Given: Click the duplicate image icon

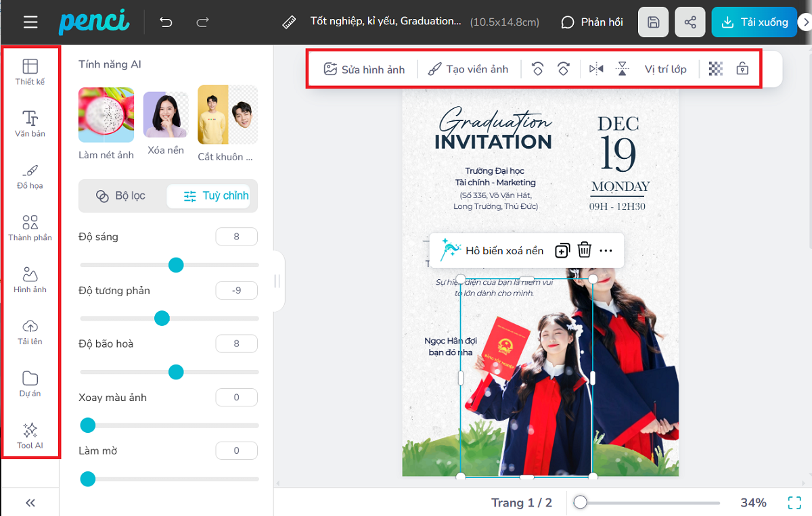Looking at the screenshot, I should click(x=562, y=251).
